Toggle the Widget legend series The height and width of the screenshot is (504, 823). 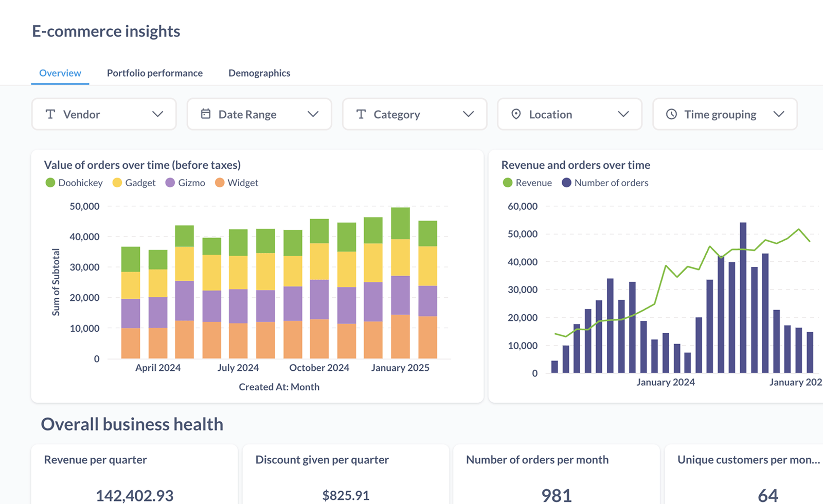[237, 183]
